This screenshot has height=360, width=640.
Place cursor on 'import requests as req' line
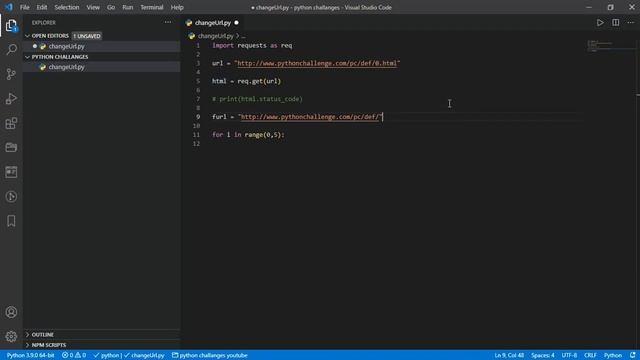252,45
